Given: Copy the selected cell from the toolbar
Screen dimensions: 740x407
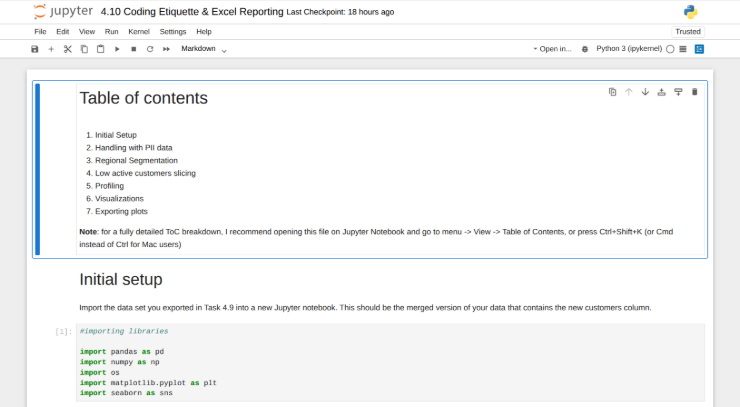Looking at the screenshot, I should (x=84, y=49).
